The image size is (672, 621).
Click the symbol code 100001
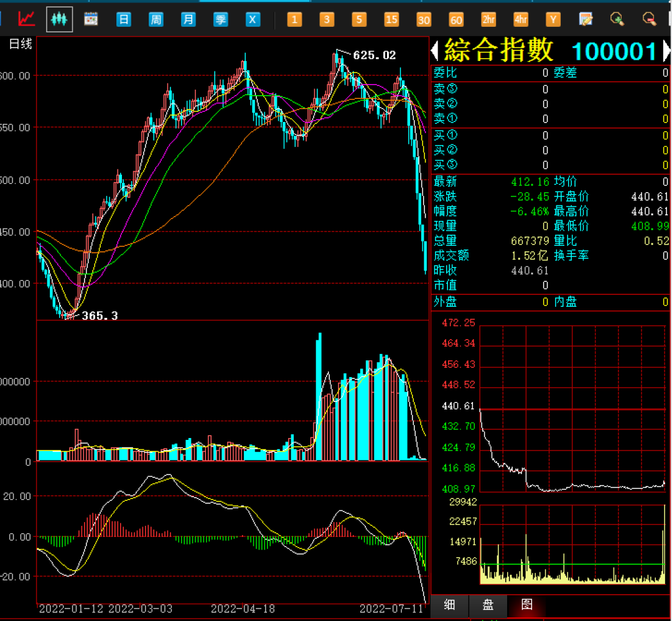click(614, 52)
